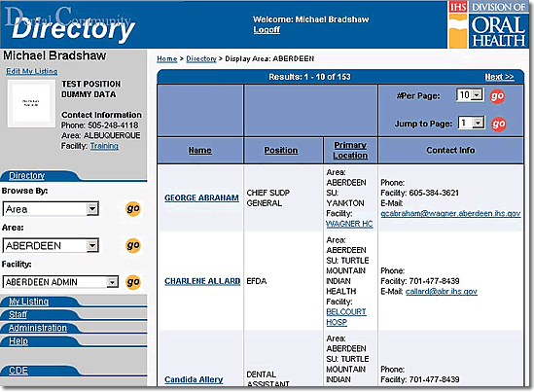This screenshot has height=392, width=534.
Task: Open the Staff sidebar tab
Action: (18, 314)
